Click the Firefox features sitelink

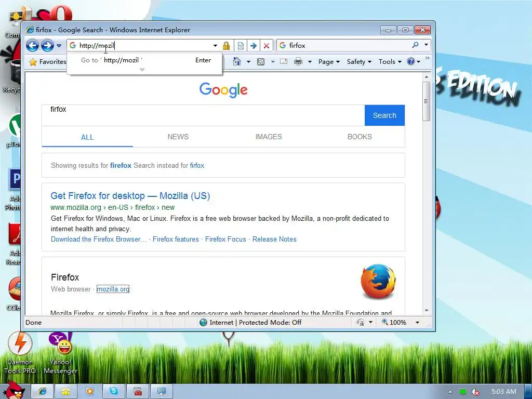(x=176, y=239)
